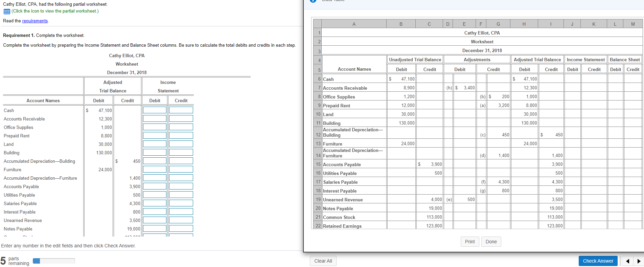Focus Interest Payable Income Statement credit box
644x267 pixels.
coord(181,212)
